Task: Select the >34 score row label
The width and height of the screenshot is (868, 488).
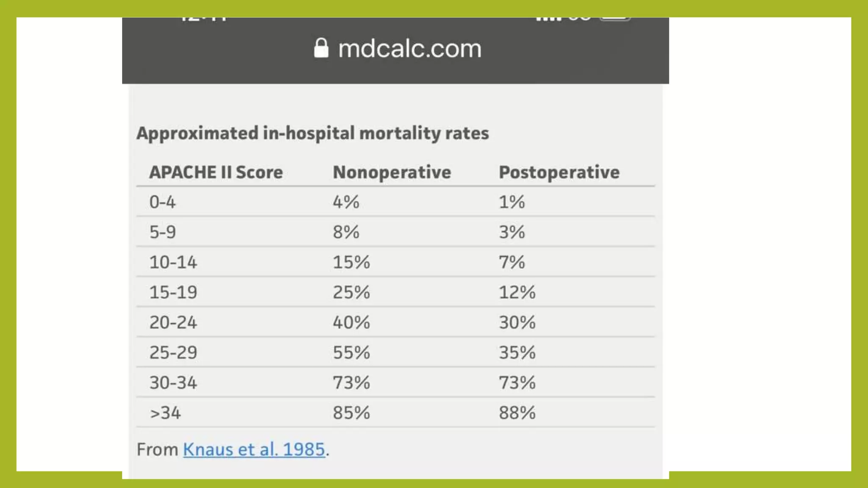Action: click(165, 413)
